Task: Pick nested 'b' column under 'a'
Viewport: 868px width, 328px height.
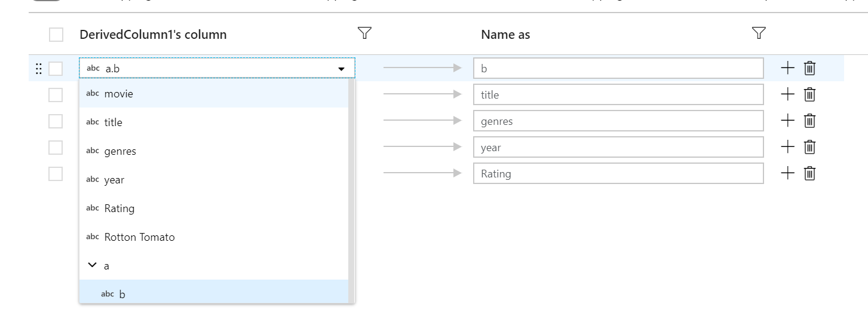Action: pyautogui.click(x=122, y=294)
